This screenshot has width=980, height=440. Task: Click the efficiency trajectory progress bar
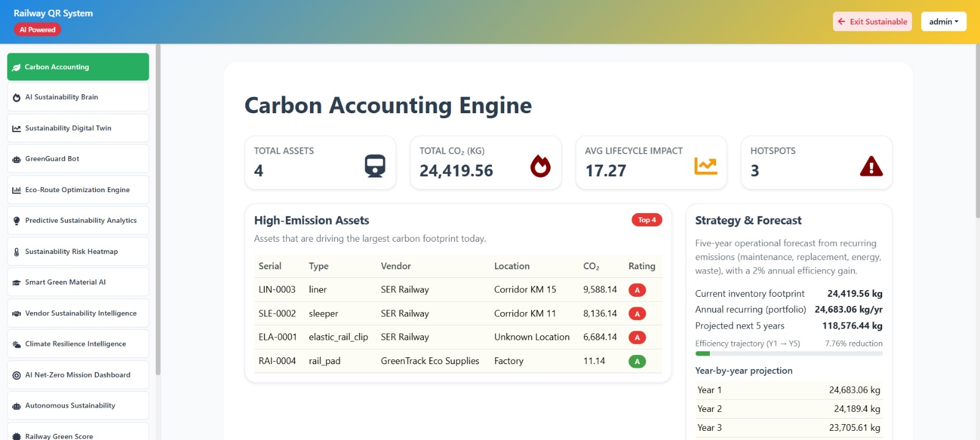789,354
